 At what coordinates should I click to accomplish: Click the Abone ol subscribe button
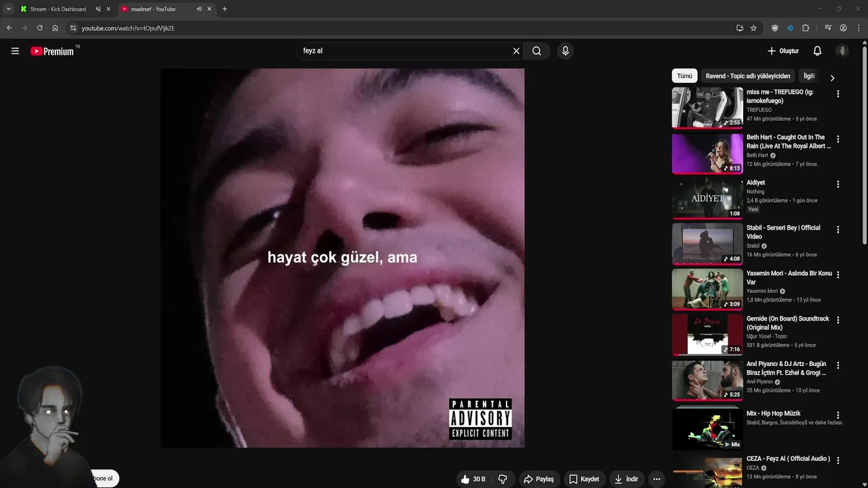click(103, 479)
